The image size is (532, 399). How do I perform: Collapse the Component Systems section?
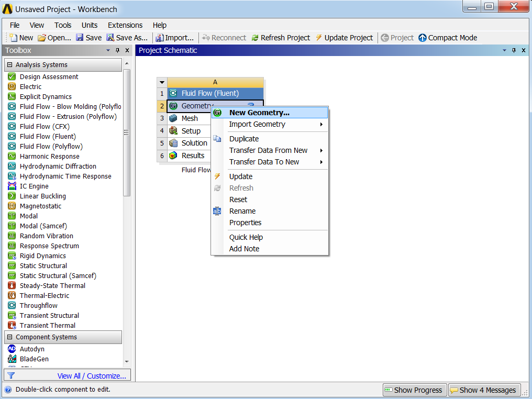pos(10,337)
